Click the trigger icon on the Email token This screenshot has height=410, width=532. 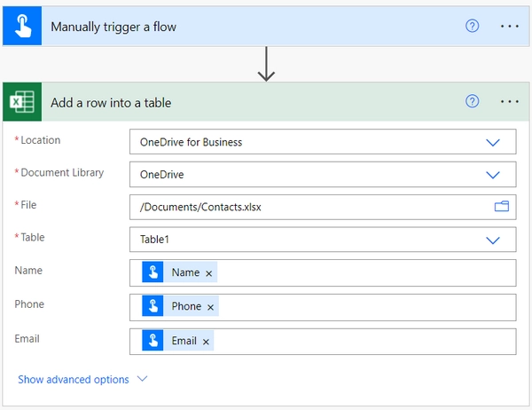tap(153, 340)
